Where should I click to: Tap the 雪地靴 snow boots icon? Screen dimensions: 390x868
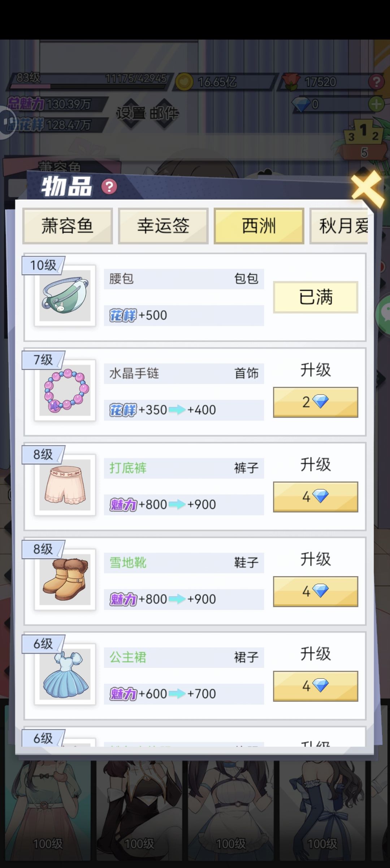pyautogui.click(x=65, y=579)
